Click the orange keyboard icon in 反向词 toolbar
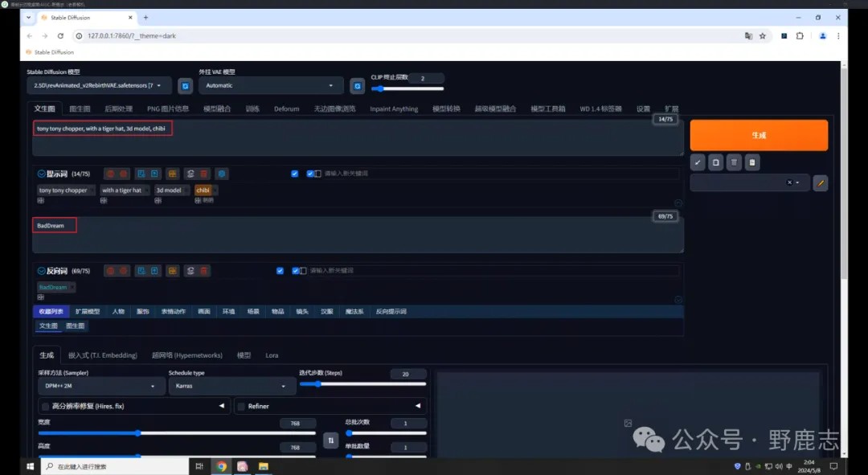The height and width of the screenshot is (475, 868). 172,271
